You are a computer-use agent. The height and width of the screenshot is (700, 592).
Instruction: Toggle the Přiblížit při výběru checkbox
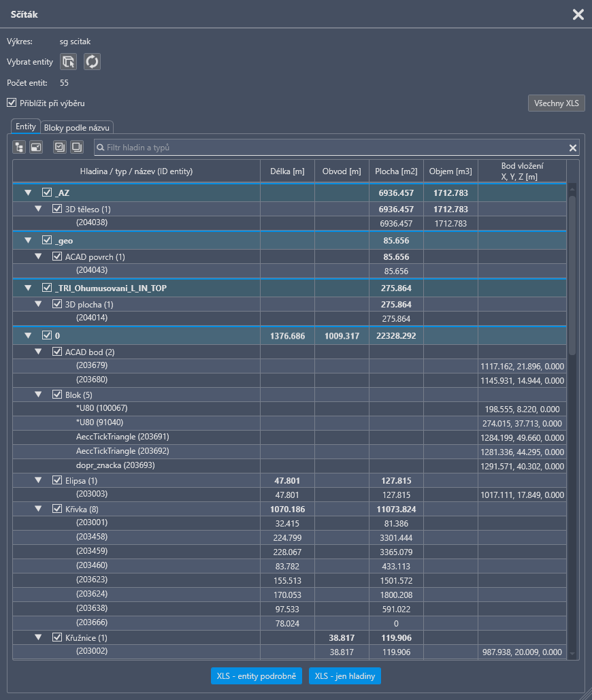[x=12, y=103]
